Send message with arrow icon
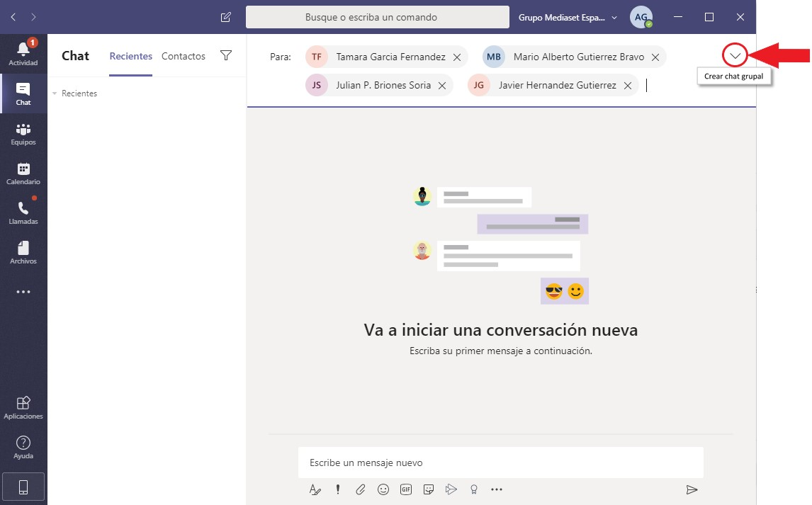Screen dimensions: 812x505 pos(692,489)
